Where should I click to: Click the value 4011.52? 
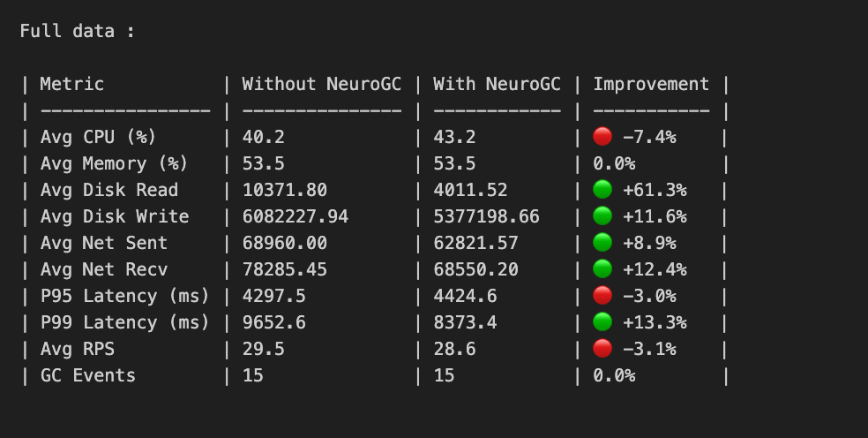(x=470, y=190)
